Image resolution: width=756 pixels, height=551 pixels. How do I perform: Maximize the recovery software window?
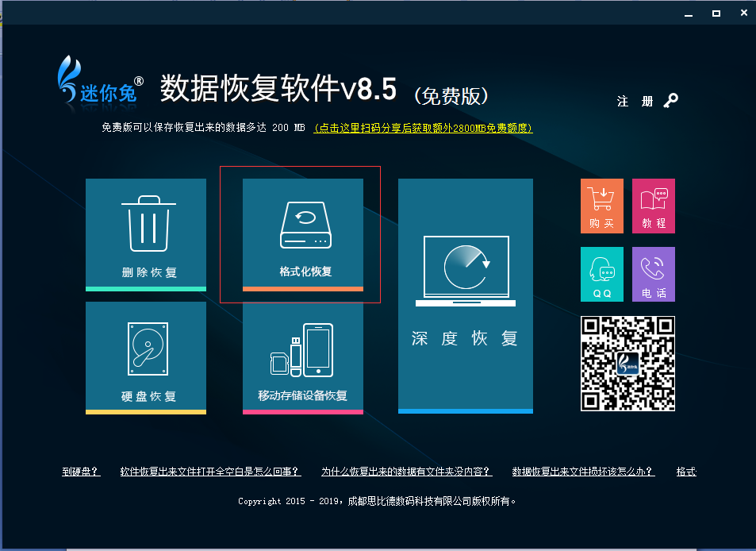[x=716, y=13]
